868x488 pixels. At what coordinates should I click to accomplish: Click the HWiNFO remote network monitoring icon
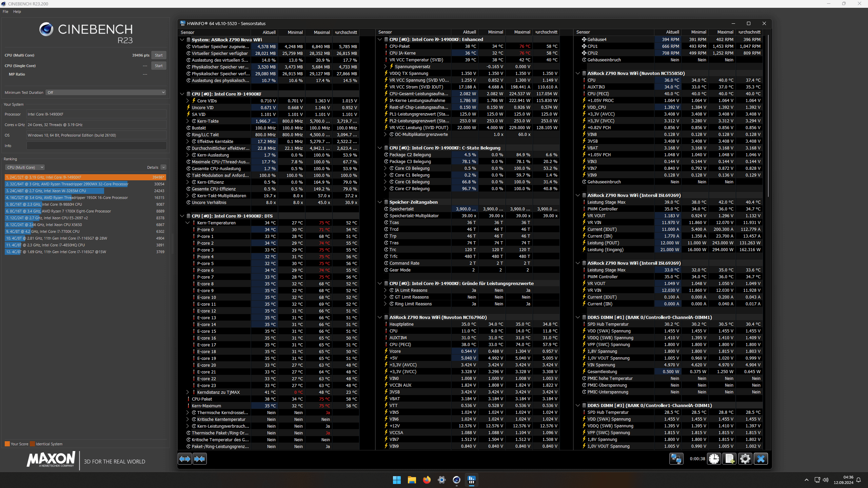click(x=676, y=459)
